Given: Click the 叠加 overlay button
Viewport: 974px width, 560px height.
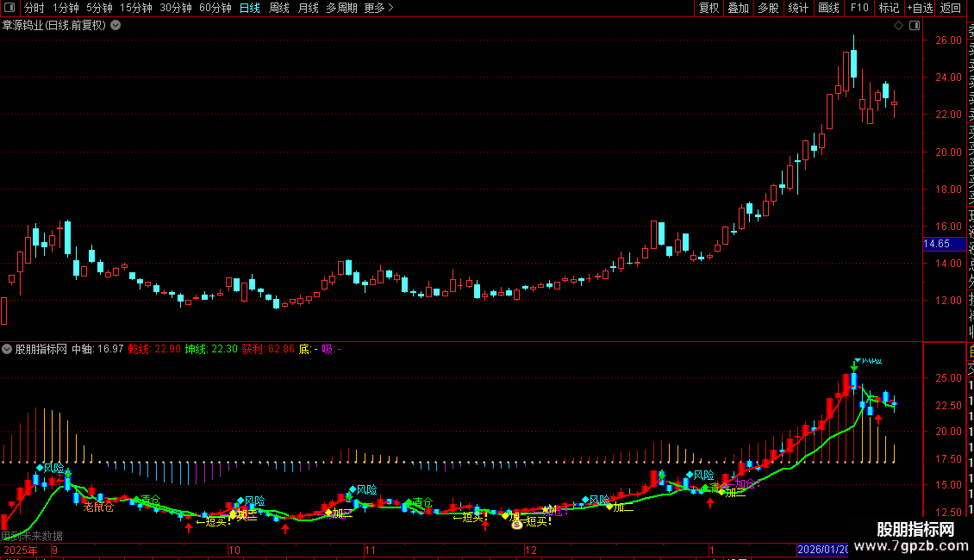Looking at the screenshot, I should (x=739, y=8).
